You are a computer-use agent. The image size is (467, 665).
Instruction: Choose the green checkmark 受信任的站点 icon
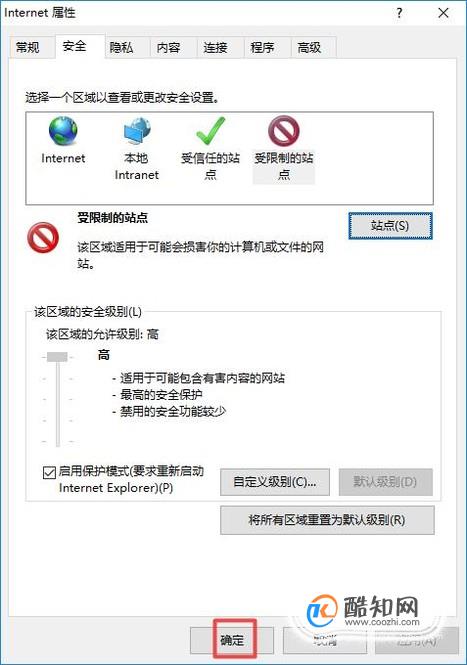pos(210,131)
